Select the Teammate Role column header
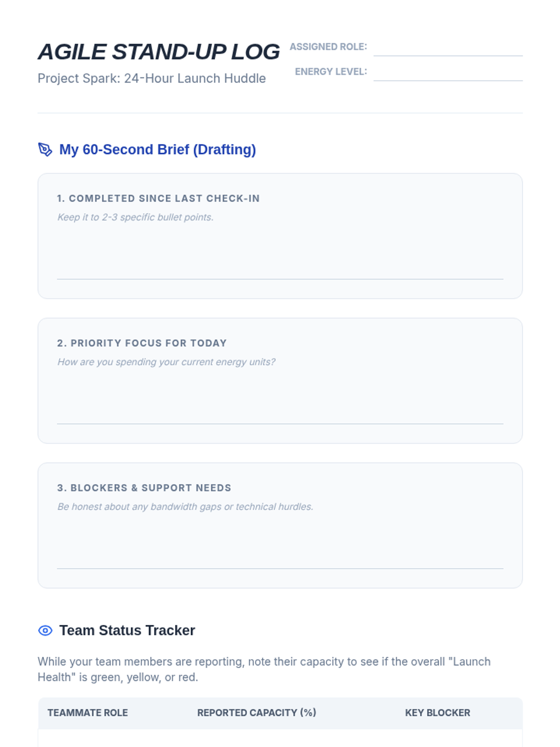Viewport: 560px width, 747px height. [88, 713]
